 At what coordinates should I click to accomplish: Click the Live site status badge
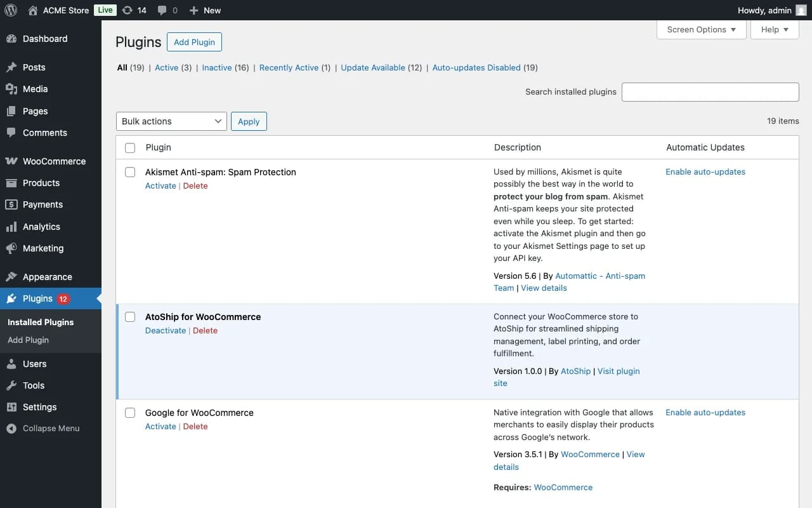point(105,10)
